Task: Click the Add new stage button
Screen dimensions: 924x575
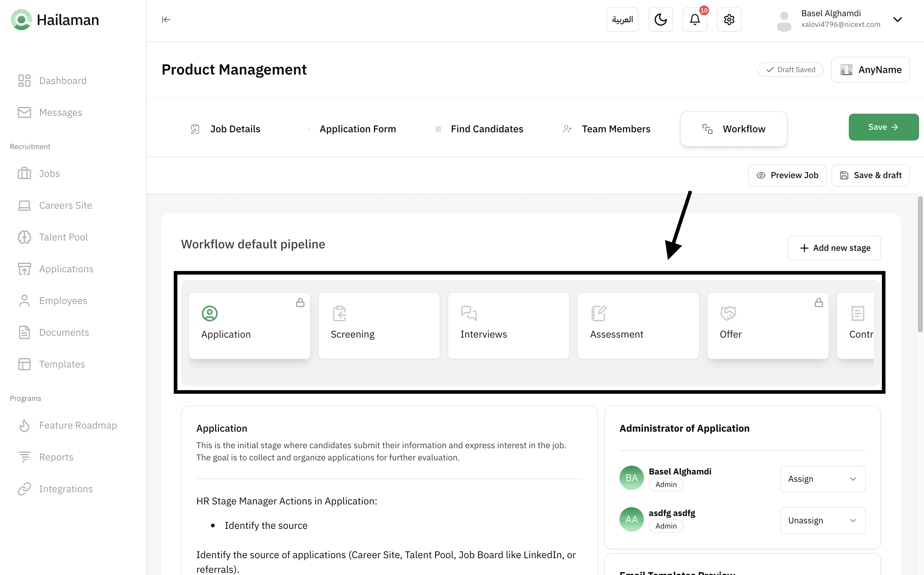Action: pos(834,248)
